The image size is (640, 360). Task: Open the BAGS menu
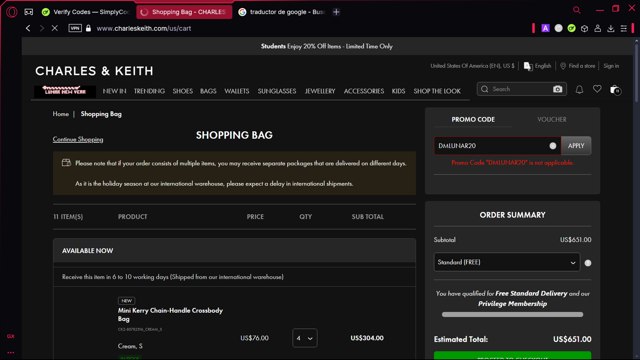(x=208, y=91)
